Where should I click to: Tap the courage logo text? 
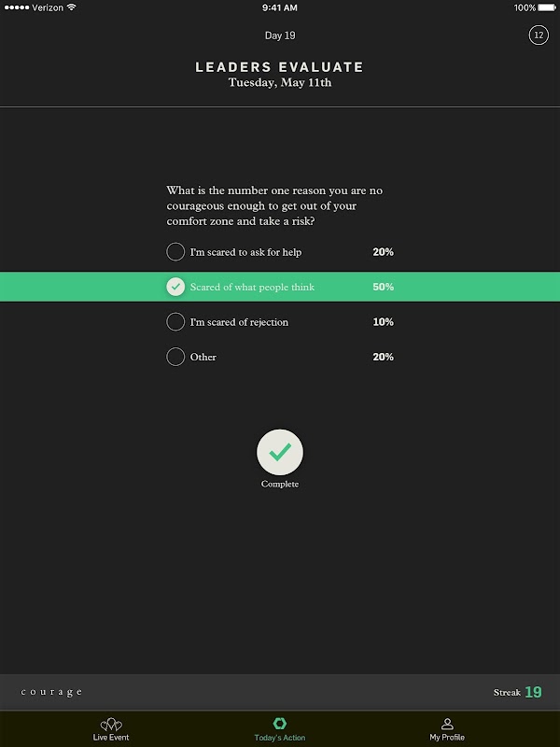(51, 692)
